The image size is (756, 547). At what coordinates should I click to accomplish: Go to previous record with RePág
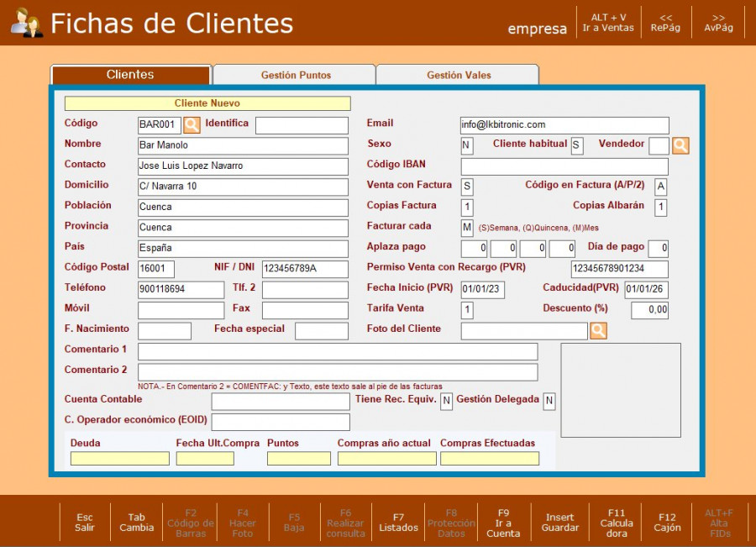point(664,22)
